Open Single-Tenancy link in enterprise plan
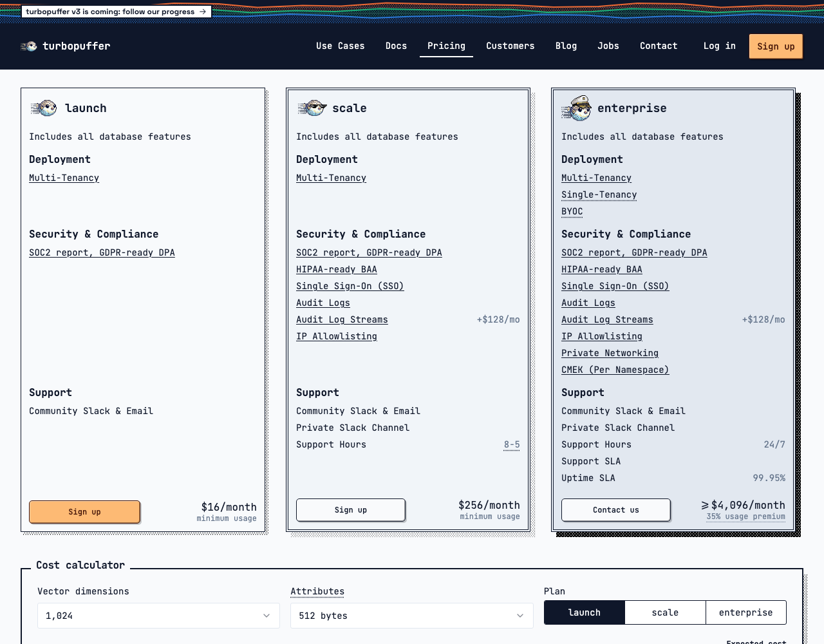824x644 pixels. [599, 194]
